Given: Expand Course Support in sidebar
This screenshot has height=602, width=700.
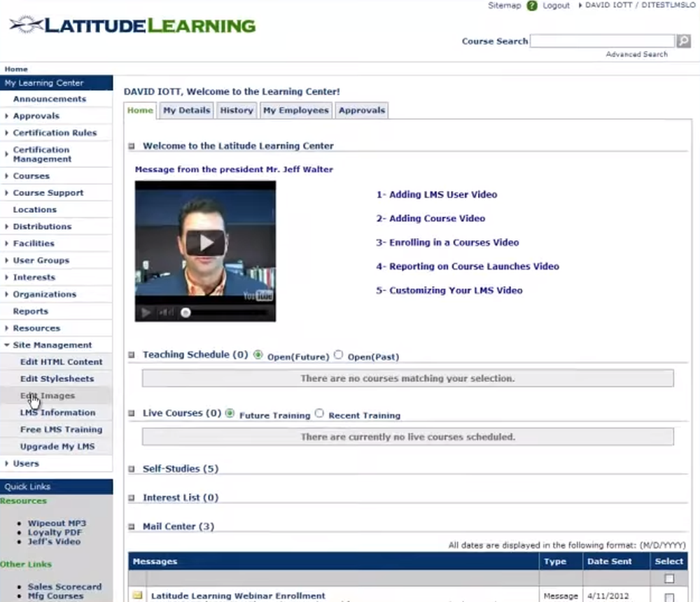Looking at the screenshot, I should pos(48,193).
